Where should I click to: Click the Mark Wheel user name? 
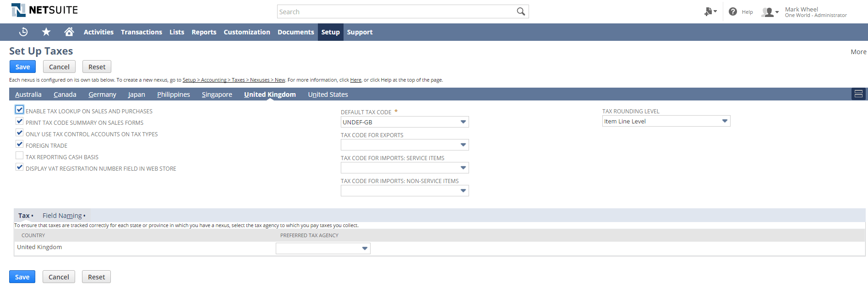[801, 9]
